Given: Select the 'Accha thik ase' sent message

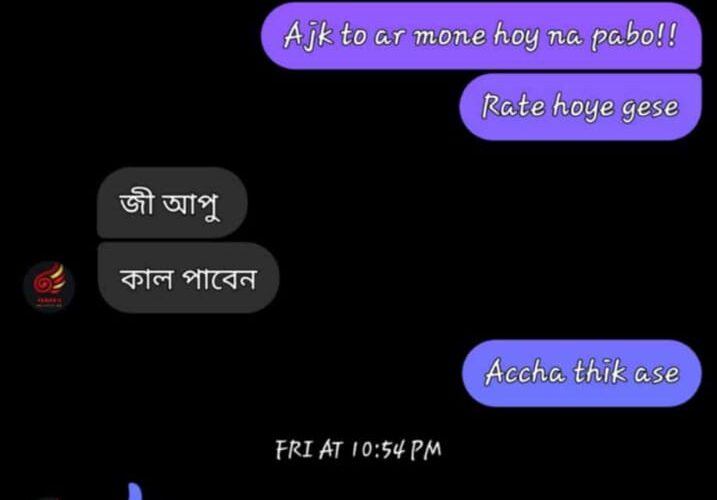Looking at the screenshot, I should pos(582,373).
